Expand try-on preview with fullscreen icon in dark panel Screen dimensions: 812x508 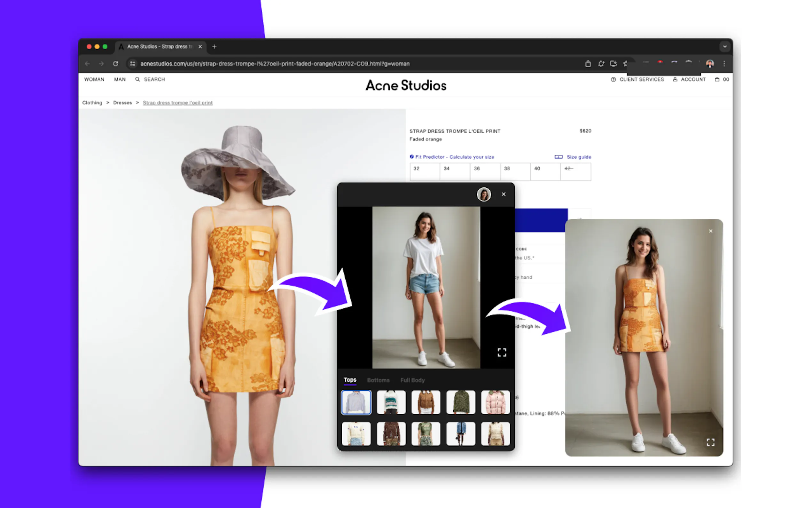click(x=502, y=352)
